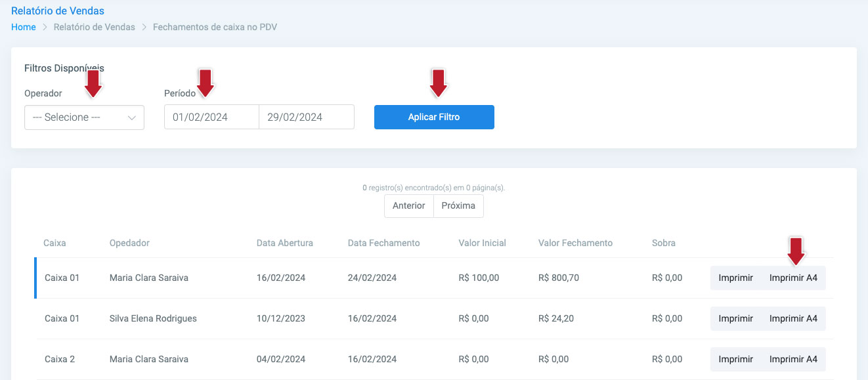The height and width of the screenshot is (380, 868).
Task: Click Imprimir for Silva Elena Rodrigues row
Action: (735, 318)
